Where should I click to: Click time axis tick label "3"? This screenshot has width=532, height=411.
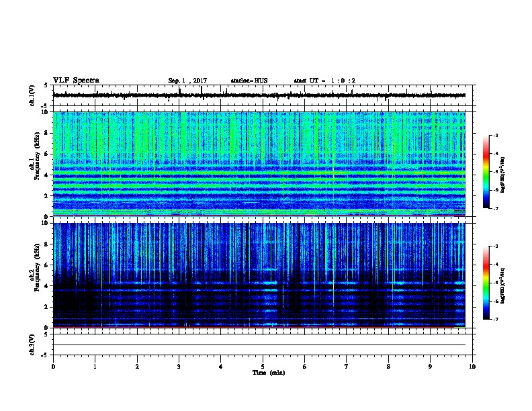179,367
